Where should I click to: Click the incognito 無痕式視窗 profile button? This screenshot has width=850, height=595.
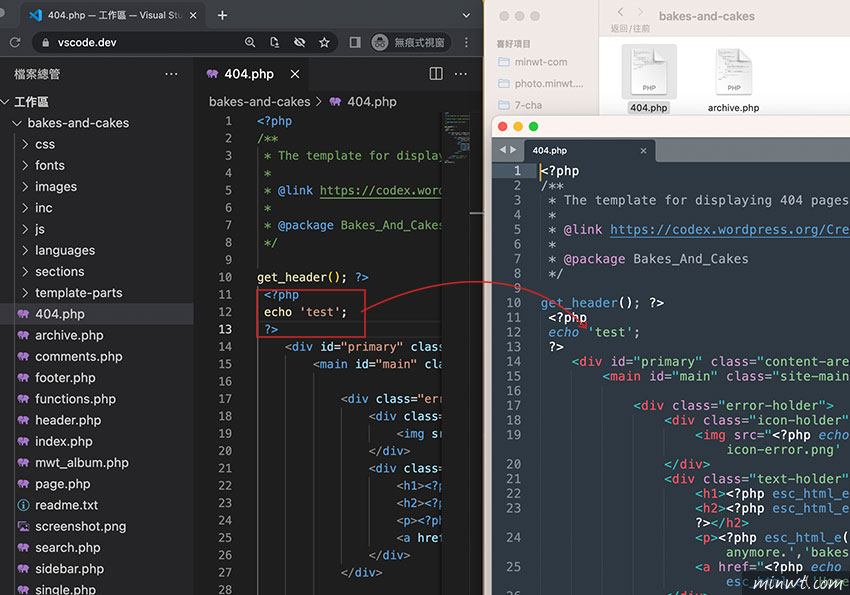409,42
